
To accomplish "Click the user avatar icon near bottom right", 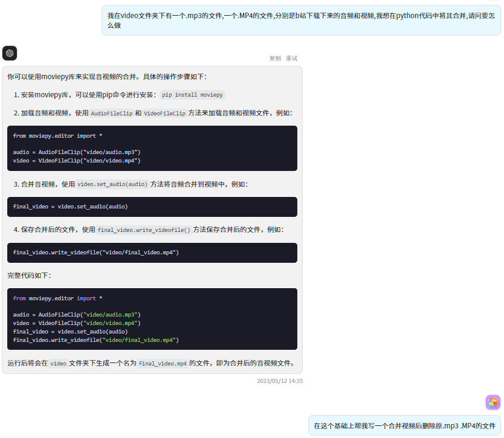I will coord(493,402).
